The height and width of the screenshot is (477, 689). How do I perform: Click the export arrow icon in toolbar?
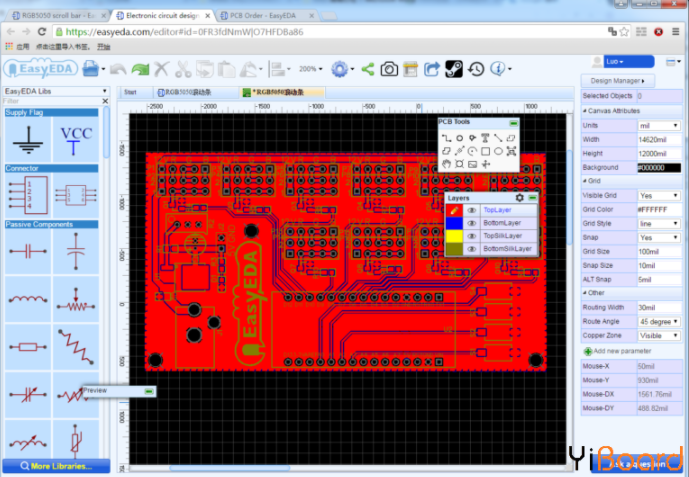pos(432,69)
